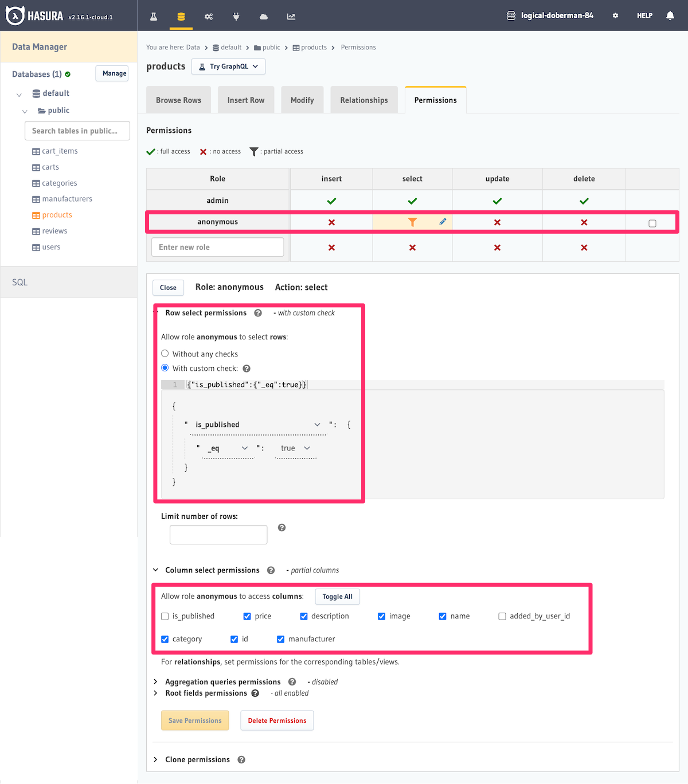Click the Limit number of rows field
This screenshot has width=688, height=784.
218,535
